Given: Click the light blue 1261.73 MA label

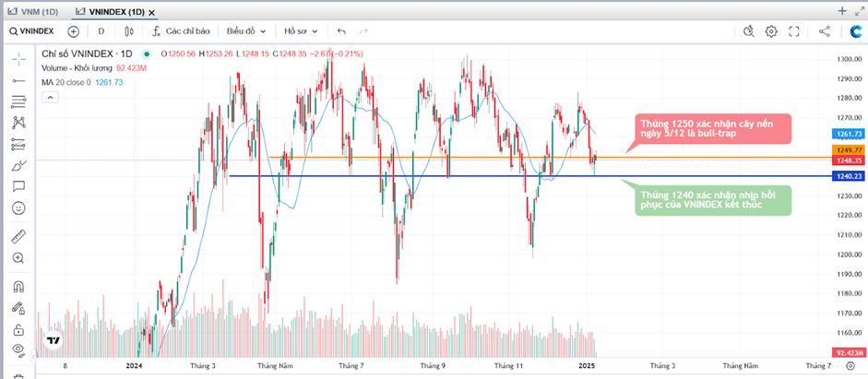Looking at the screenshot, I should coord(847,134).
